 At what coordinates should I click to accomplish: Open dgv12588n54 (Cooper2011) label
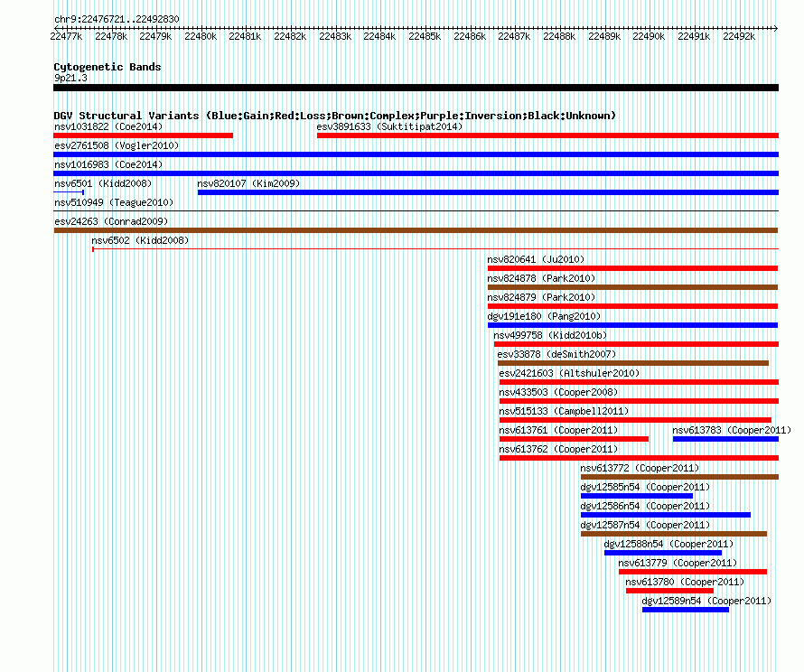668,544
